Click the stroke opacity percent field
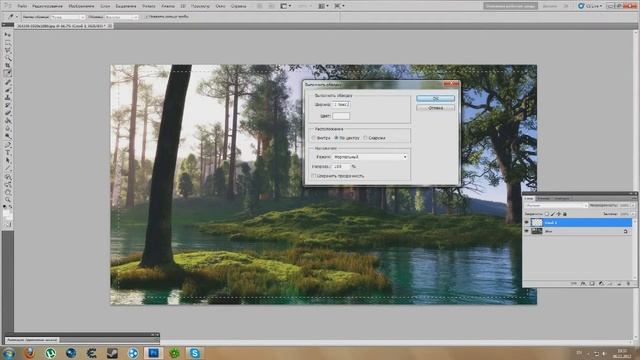The width and height of the screenshot is (640, 360). click(x=341, y=167)
